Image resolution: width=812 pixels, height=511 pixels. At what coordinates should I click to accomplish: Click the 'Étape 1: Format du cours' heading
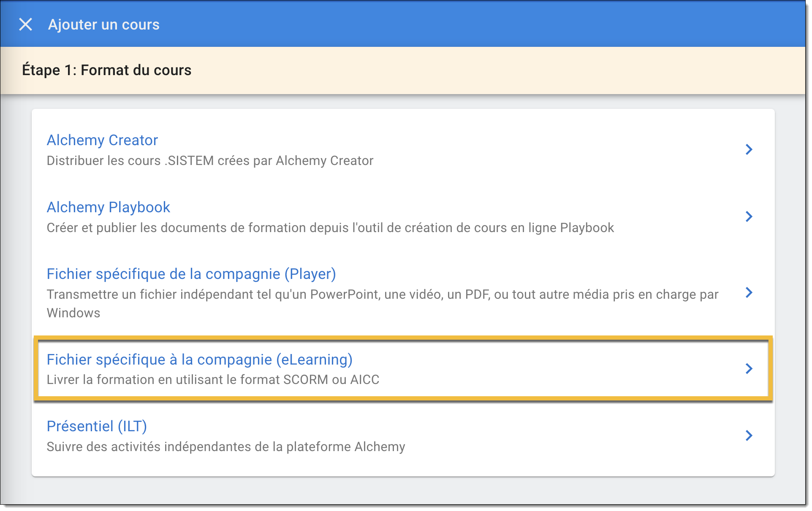click(106, 70)
